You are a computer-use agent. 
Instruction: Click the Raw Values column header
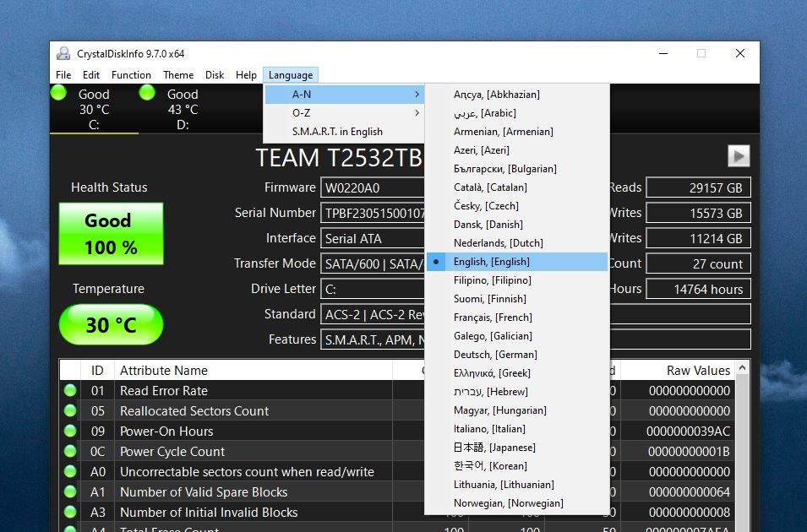pos(678,371)
